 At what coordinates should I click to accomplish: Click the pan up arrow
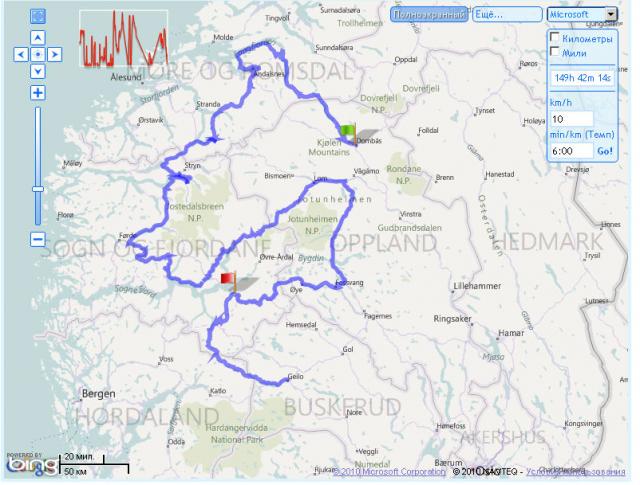(38, 38)
